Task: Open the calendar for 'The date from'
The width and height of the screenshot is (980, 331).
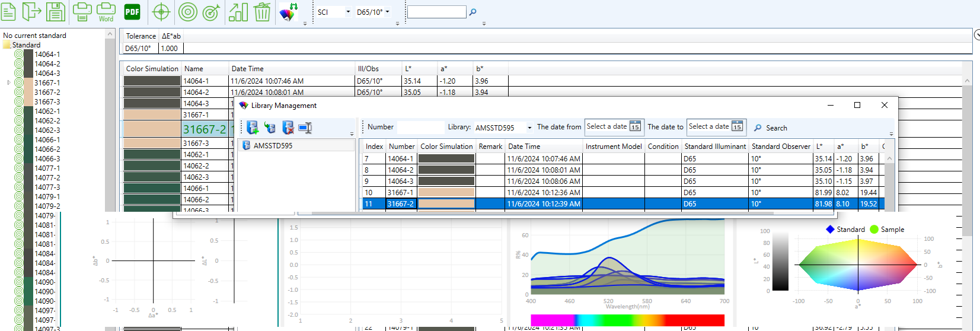Action: (635, 126)
